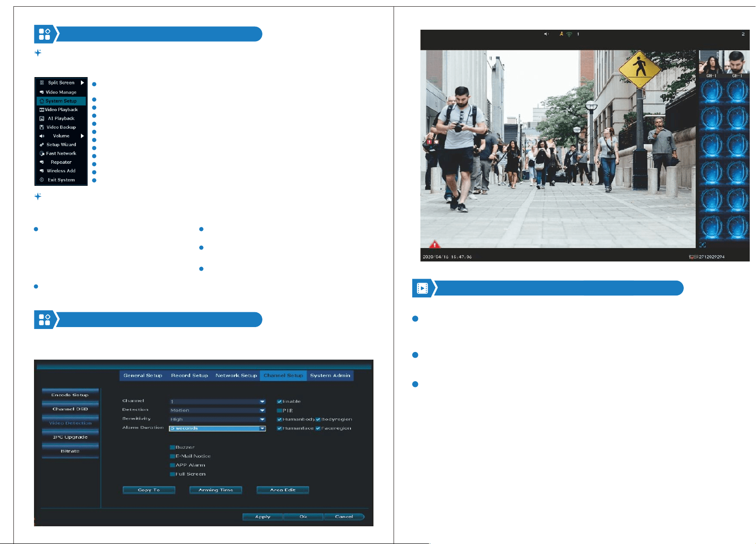Screen dimensions: 756x544
Task: Click the Video Manage camera icon
Action: (x=42, y=92)
